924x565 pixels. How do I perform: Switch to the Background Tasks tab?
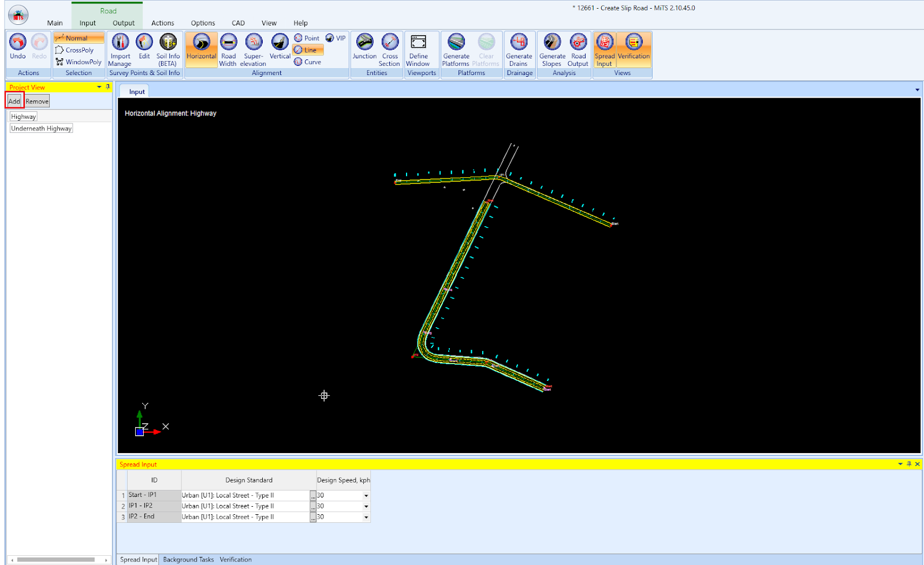pyautogui.click(x=188, y=559)
